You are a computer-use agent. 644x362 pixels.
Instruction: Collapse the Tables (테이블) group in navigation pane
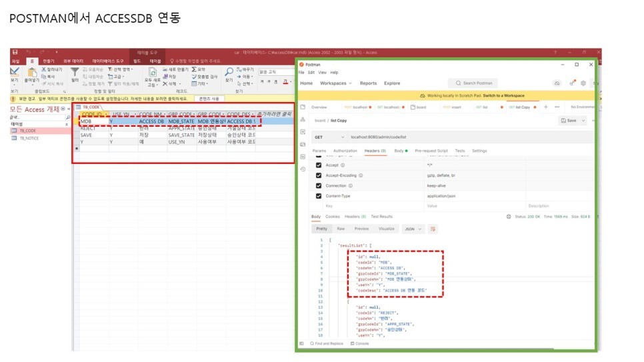coord(67,124)
